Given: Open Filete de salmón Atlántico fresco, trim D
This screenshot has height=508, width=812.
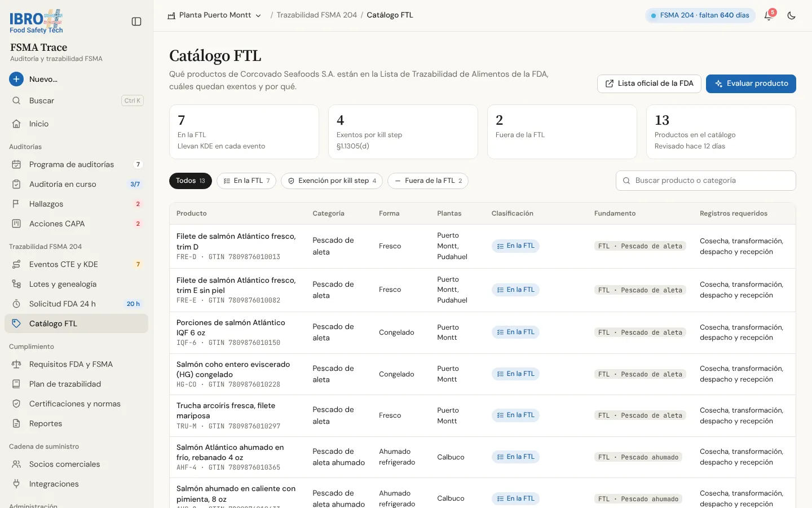Looking at the screenshot, I should (483, 246).
